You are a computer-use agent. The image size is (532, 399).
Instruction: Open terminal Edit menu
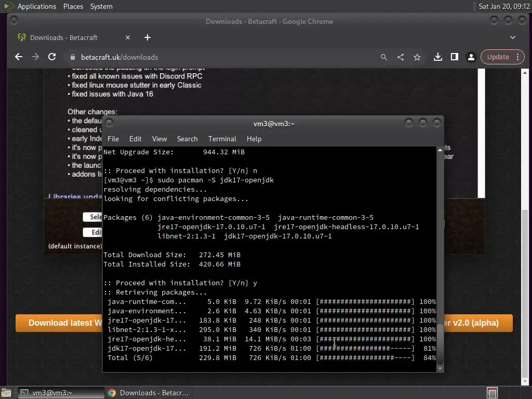tap(135, 139)
